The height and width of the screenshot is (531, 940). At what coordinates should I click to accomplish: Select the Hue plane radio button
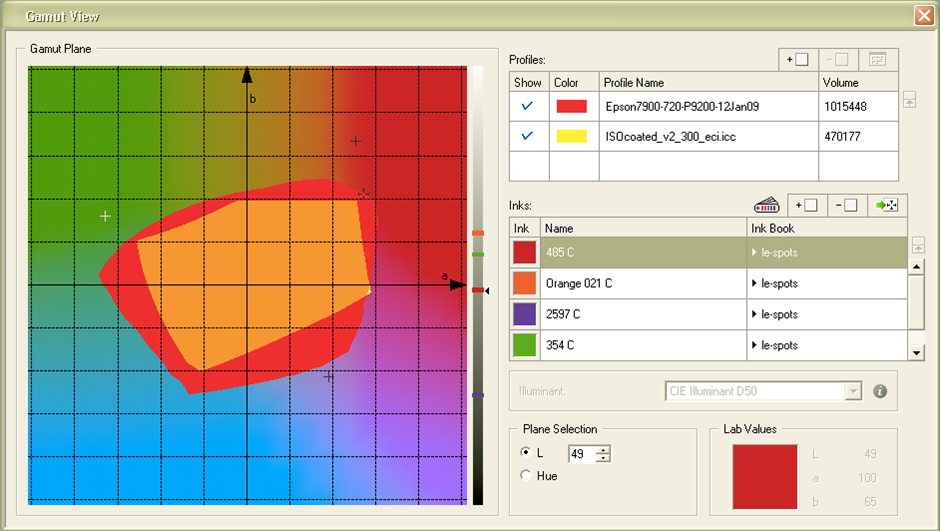tap(527, 476)
